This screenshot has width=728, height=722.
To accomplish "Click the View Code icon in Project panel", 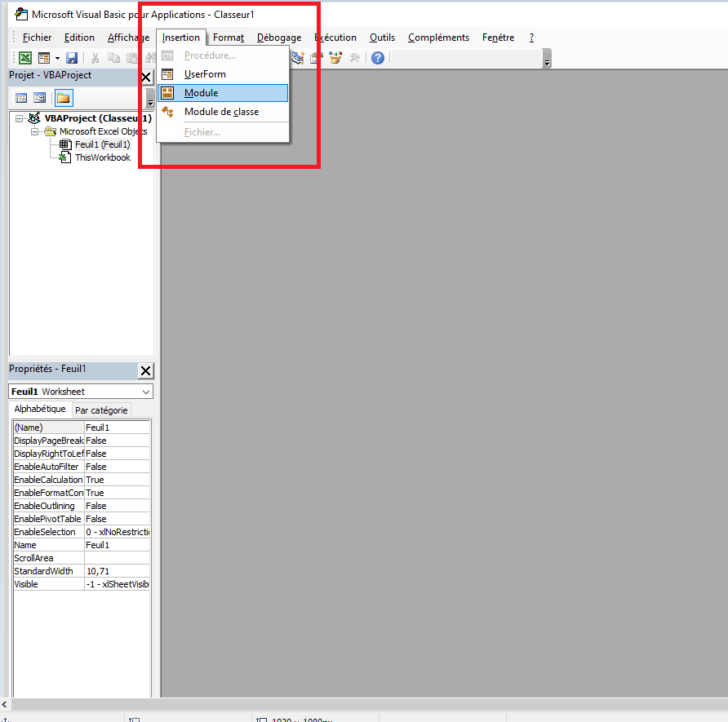I will (x=21, y=98).
